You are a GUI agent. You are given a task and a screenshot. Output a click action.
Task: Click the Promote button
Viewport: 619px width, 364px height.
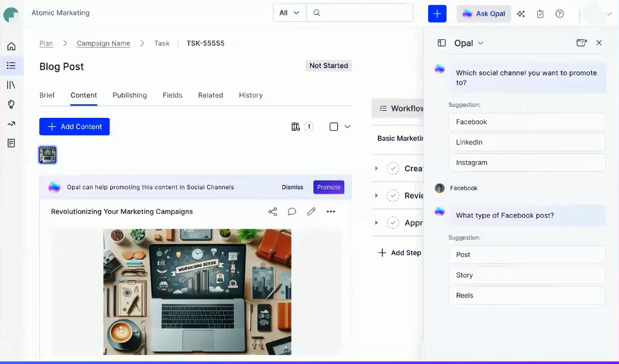tap(329, 187)
